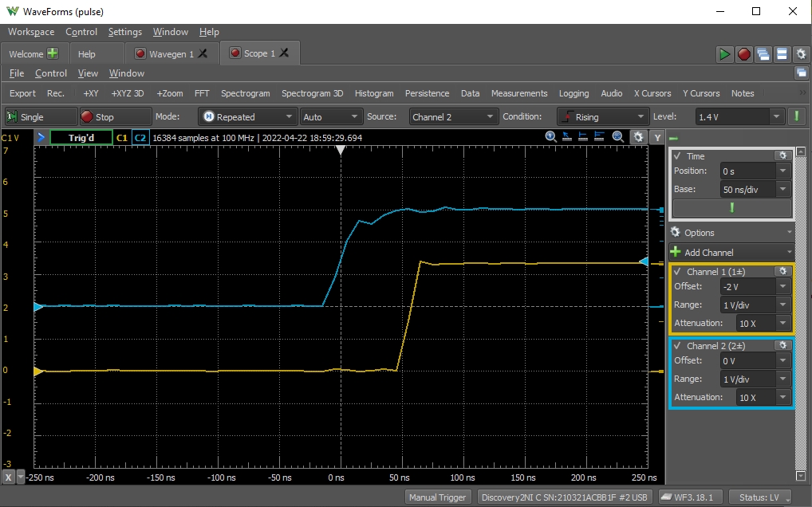Image resolution: width=812 pixels, height=507 pixels.
Task: Toggle the C2 channel indicator
Action: click(x=140, y=138)
